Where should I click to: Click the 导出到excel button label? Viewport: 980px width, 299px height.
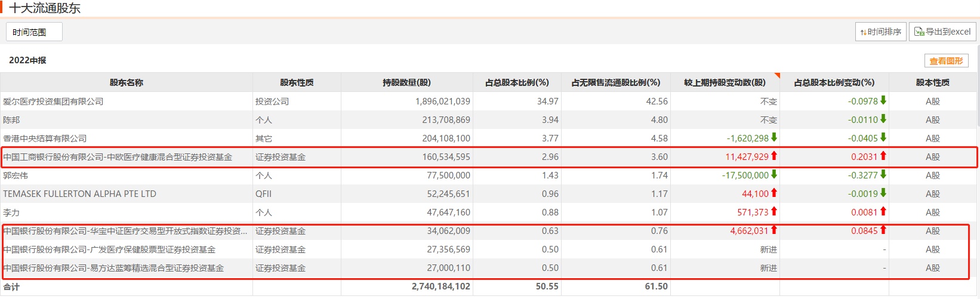(948, 32)
